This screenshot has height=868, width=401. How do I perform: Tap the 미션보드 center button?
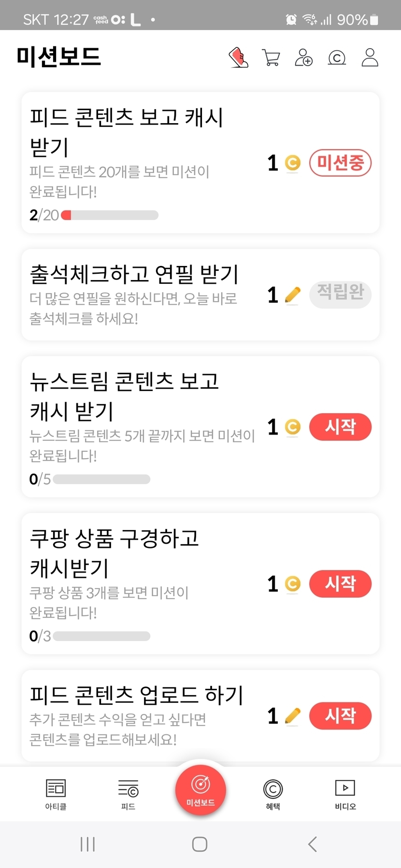(200, 790)
